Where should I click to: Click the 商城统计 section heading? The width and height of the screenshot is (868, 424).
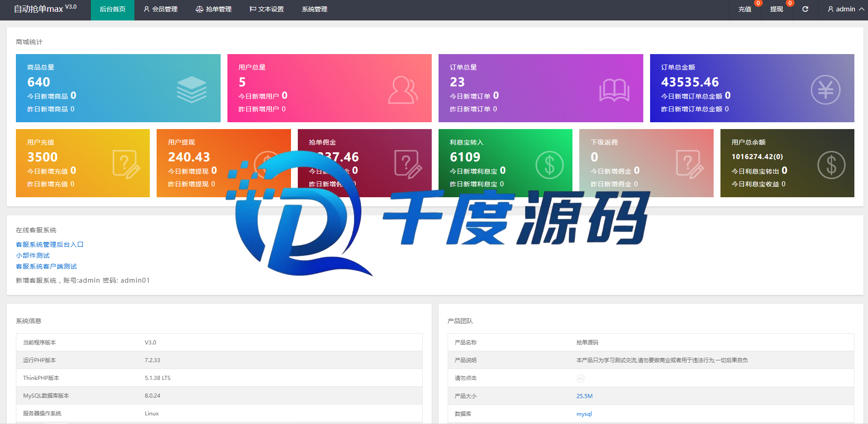coord(29,42)
